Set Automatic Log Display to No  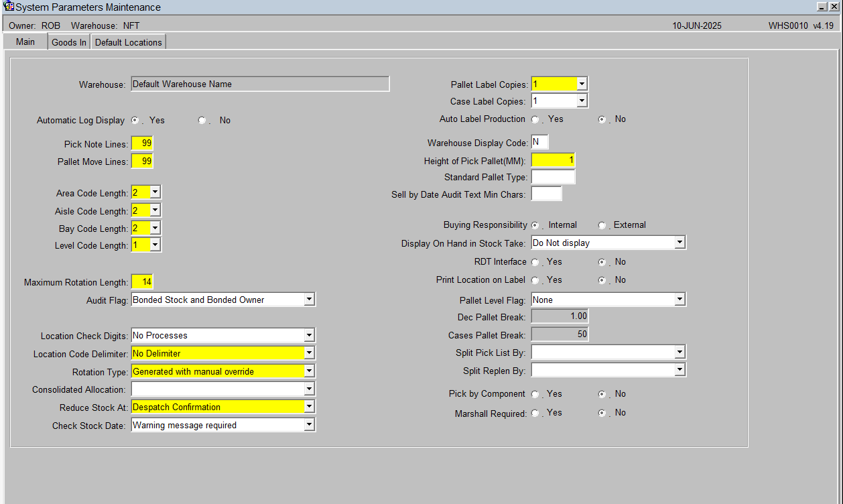[202, 121]
